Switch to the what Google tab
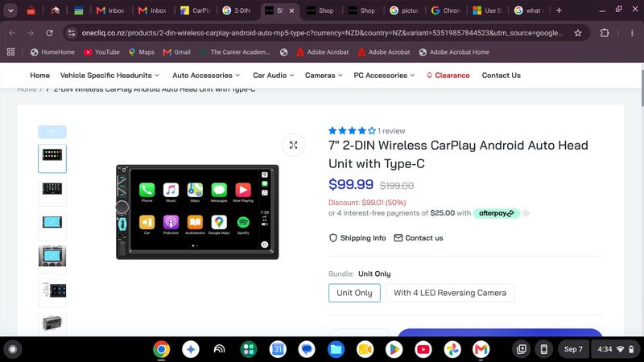 [529, 10]
